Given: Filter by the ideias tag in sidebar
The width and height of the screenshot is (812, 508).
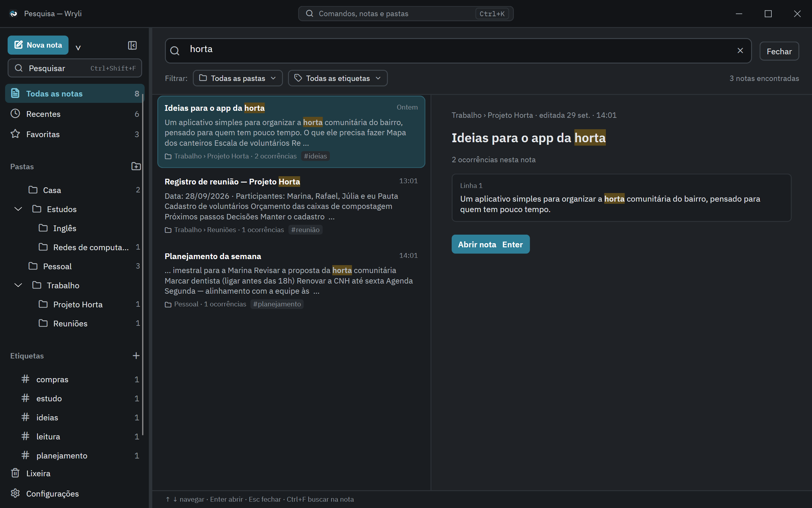Looking at the screenshot, I should point(75,417).
